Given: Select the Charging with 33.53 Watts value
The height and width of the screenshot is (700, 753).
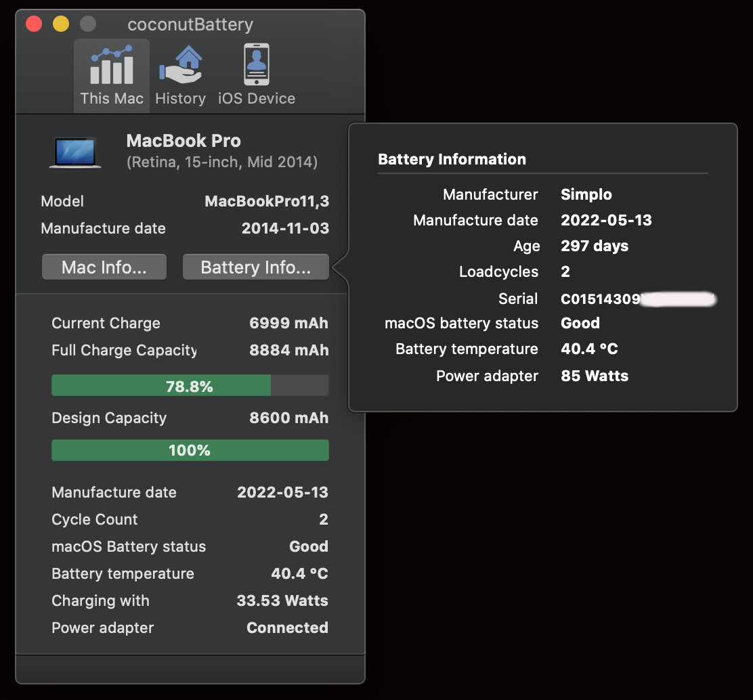Looking at the screenshot, I should point(282,600).
